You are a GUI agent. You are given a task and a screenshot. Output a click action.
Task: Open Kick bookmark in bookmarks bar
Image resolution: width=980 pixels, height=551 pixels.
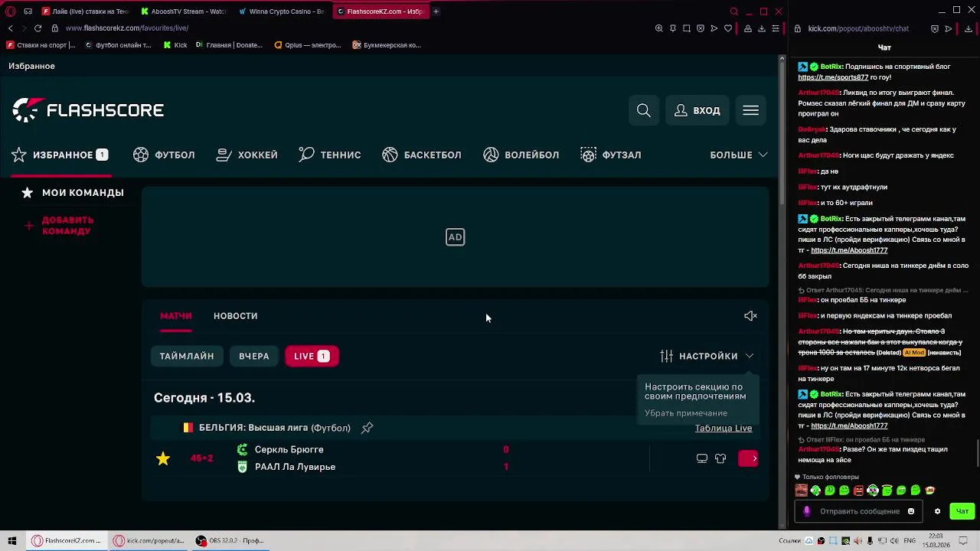[175, 45]
